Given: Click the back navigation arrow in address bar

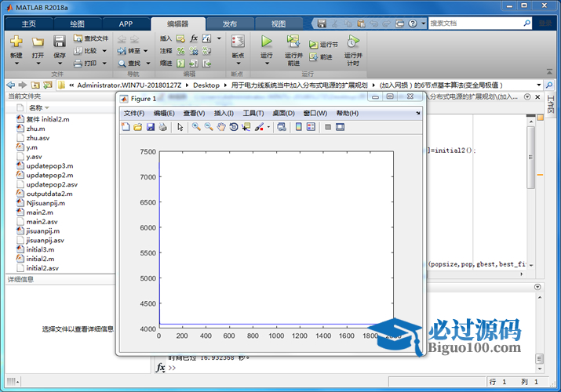Looking at the screenshot, I should click(11, 85).
